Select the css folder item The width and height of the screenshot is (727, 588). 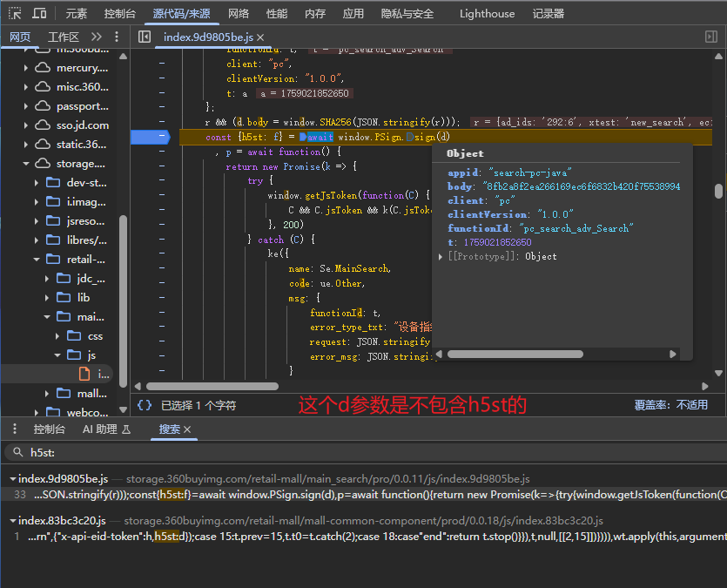[95, 336]
